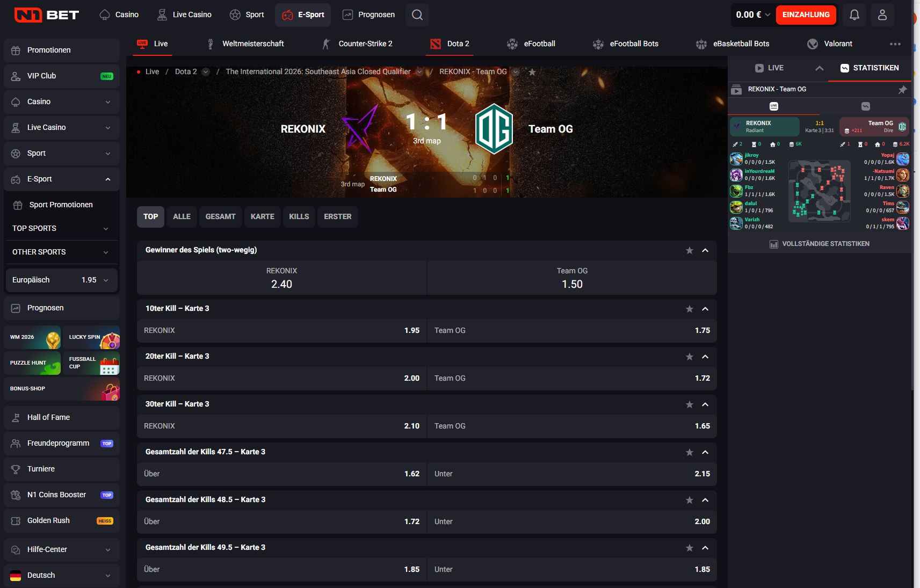The height and width of the screenshot is (588, 920).
Task: Pick Unter 2.00 for Kills 48.5
Action: (x=572, y=522)
